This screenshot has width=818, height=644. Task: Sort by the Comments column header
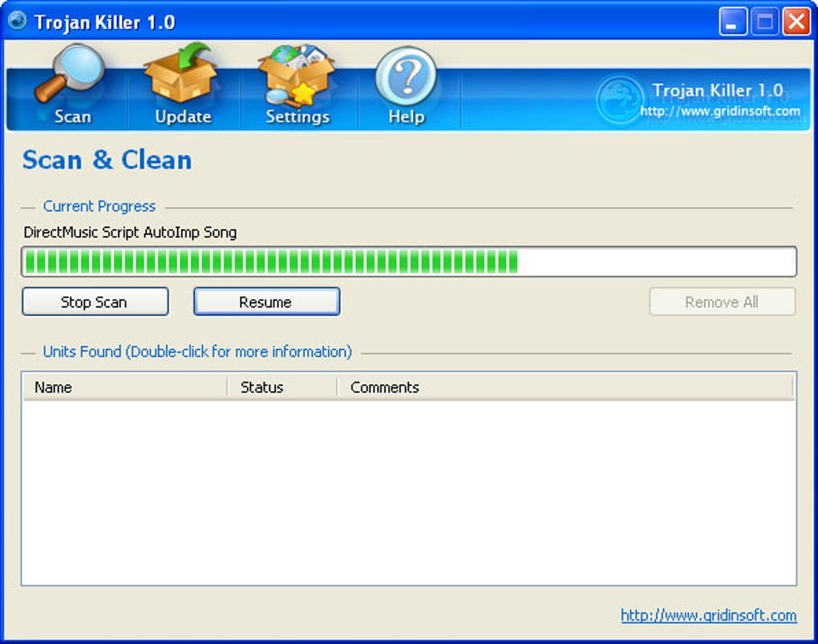pos(565,387)
